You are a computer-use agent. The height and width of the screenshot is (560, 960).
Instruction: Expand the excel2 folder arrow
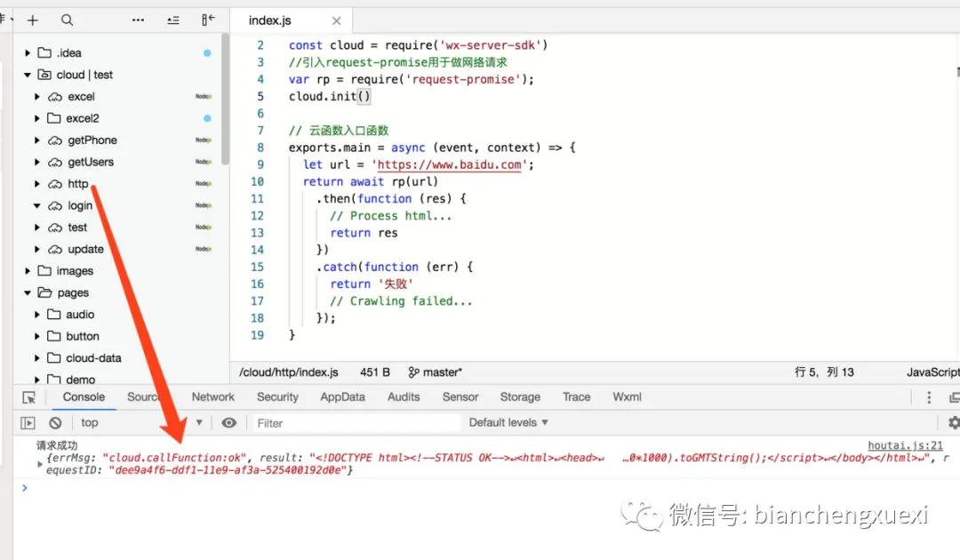(x=37, y=118)
